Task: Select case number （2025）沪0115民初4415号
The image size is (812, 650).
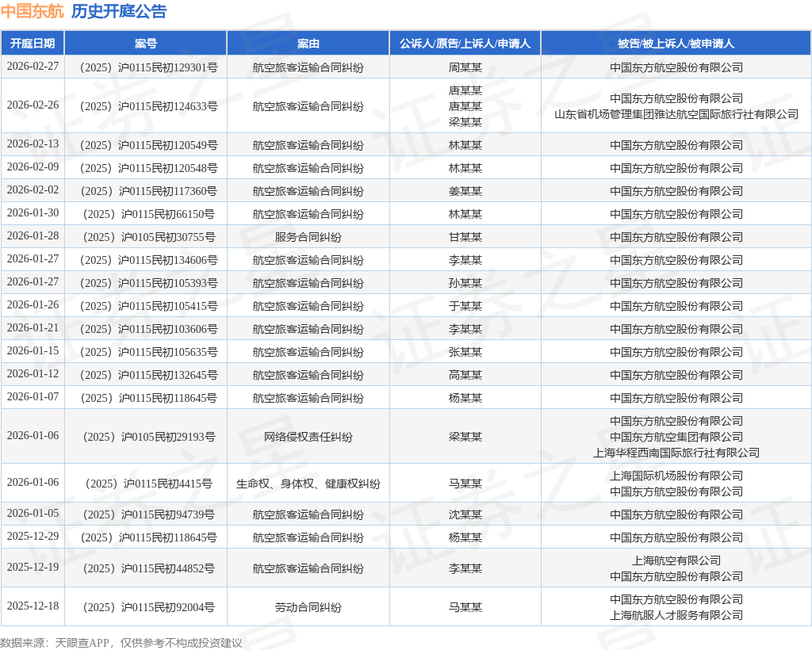Action: [x=146, y=484]
